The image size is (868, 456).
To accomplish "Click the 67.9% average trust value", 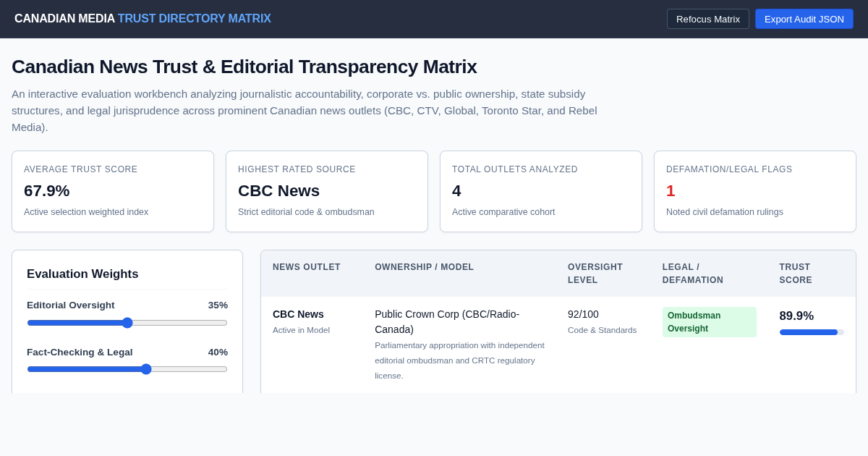I will click(47, 191).
